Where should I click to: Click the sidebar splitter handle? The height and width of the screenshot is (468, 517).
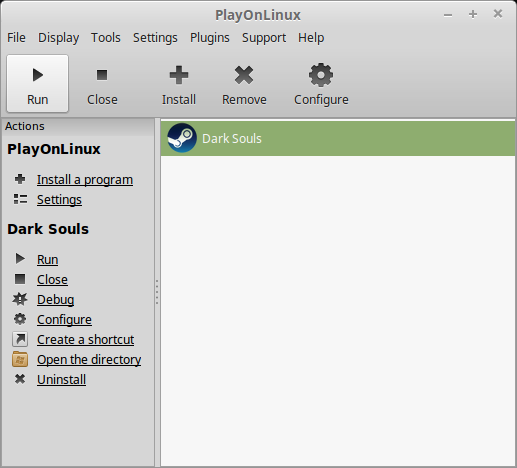(x=157, y=292)
